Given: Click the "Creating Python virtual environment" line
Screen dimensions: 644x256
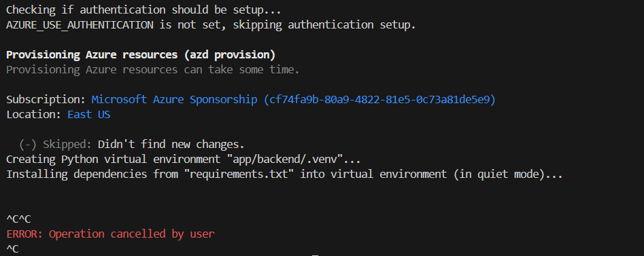Looking at the screenshot, I should (x=184, y=159).
